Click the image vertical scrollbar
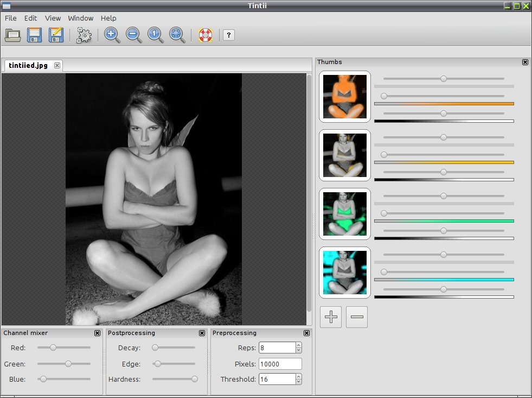 309,193
